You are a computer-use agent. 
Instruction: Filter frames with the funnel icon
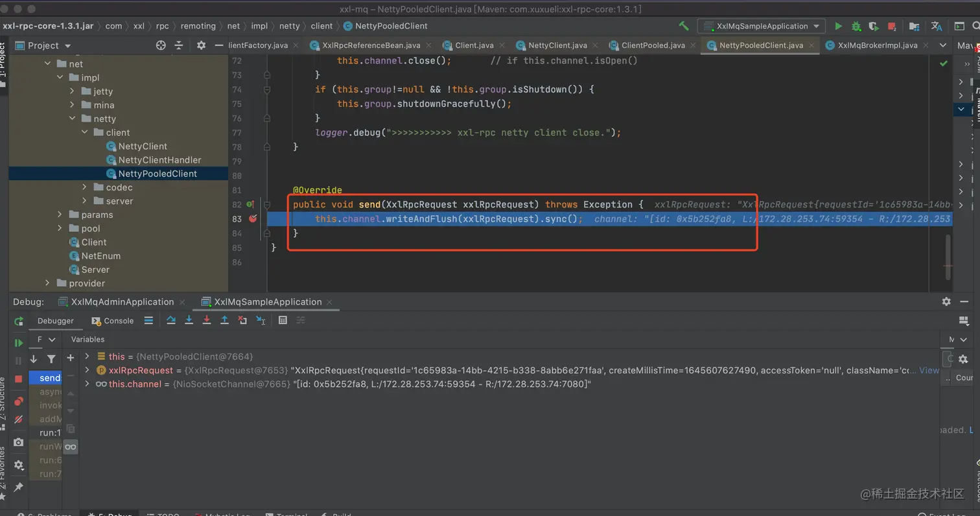point(51,358)
